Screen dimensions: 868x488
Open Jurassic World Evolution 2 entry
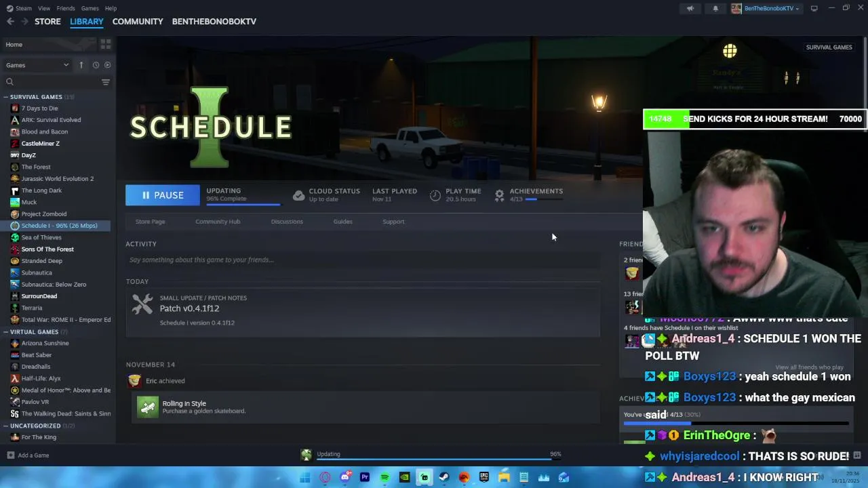click(x=57, y=179)
